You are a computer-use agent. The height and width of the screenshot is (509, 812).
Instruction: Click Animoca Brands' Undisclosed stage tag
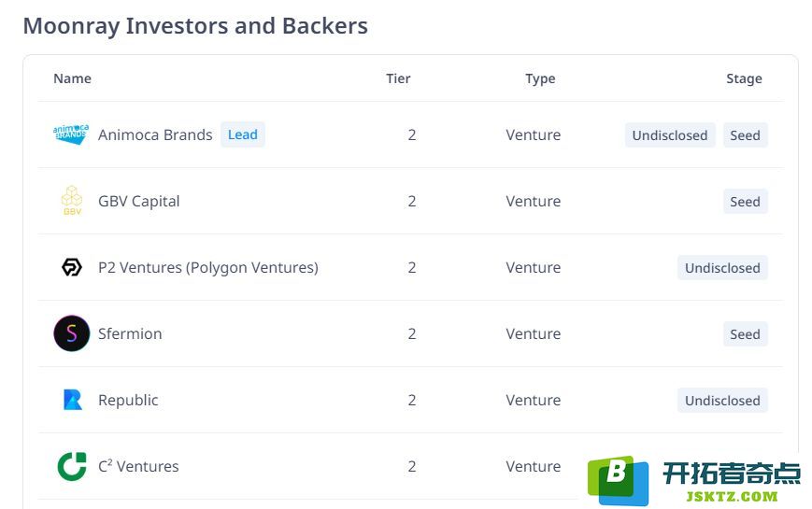coord(670,135)
